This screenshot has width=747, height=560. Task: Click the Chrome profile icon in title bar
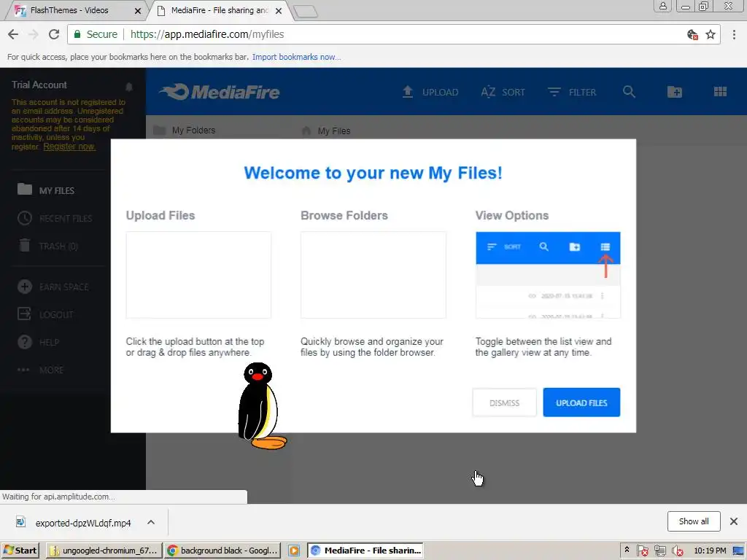click(662, 6)
